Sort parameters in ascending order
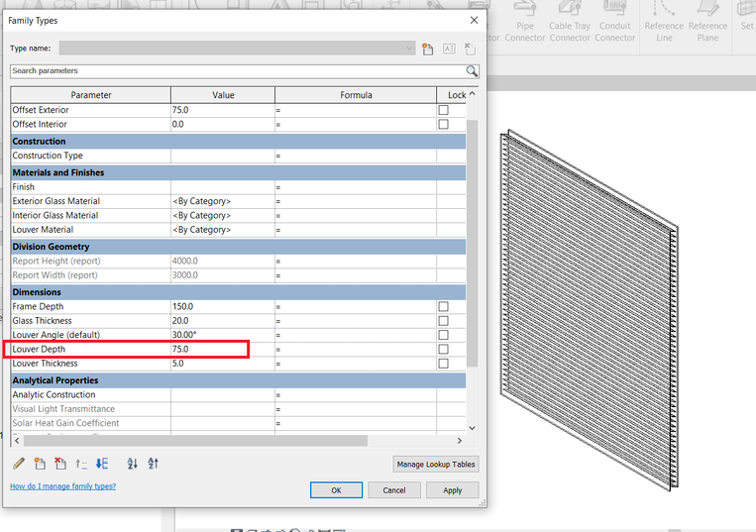The width and height of the screenshot is (756, 532). point(132,464)
